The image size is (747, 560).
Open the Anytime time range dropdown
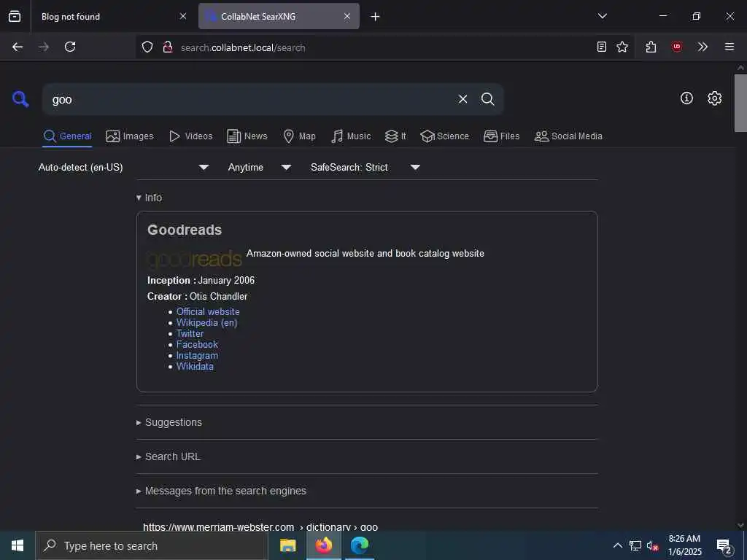coord(259,167)
